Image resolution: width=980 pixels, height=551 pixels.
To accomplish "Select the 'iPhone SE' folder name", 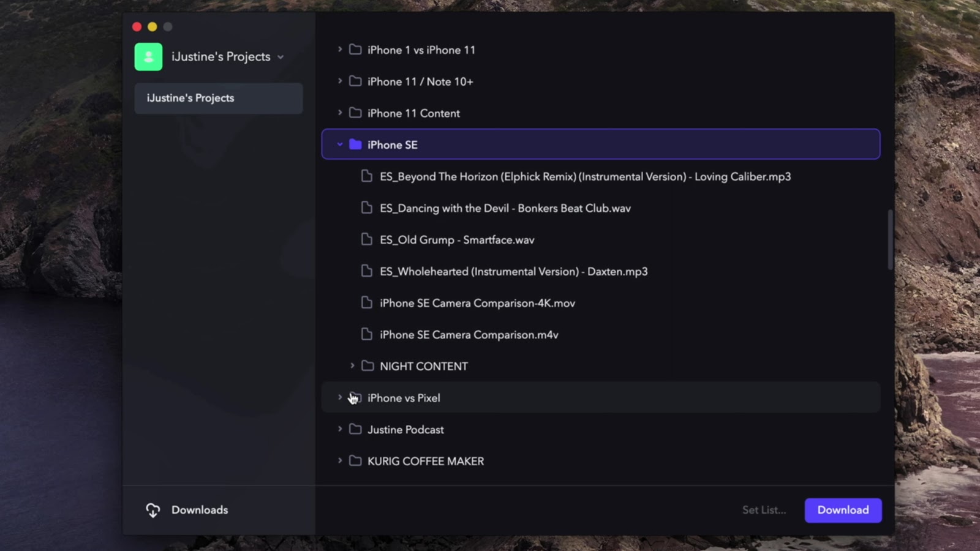I will point(393,145).
